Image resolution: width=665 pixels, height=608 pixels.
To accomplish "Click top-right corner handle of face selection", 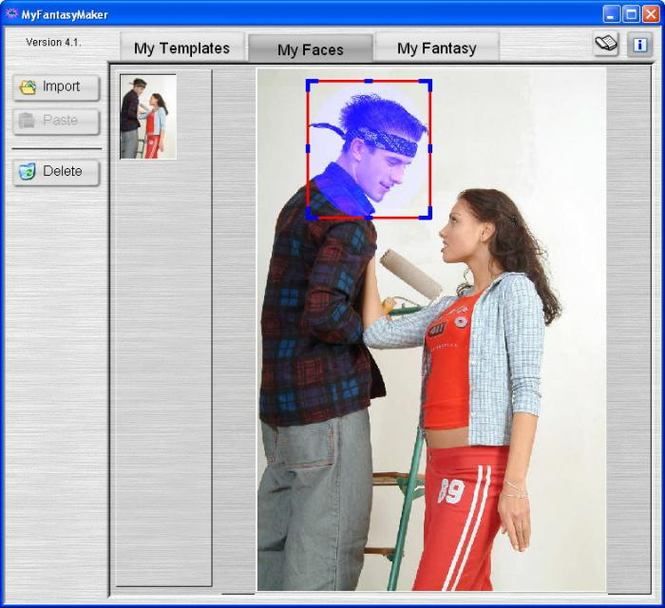I will click(x=427, y=84).
